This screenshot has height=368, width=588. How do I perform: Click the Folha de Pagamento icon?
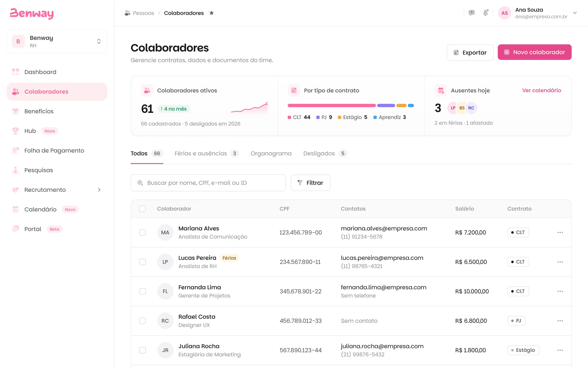15,150
